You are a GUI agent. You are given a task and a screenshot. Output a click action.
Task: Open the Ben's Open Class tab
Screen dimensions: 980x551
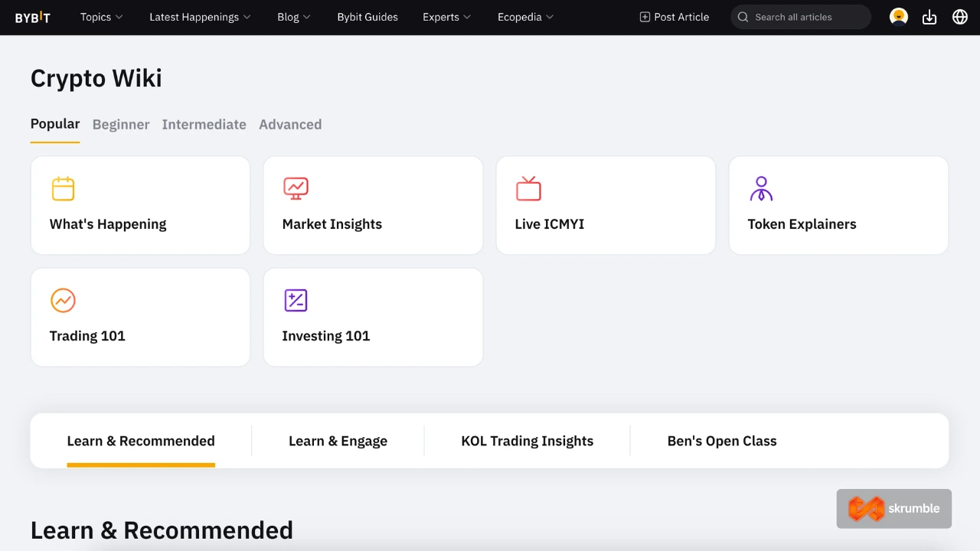(722, 441)
